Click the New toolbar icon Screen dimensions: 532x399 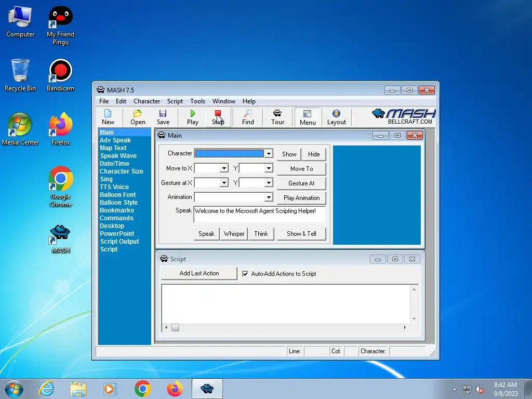108,117
